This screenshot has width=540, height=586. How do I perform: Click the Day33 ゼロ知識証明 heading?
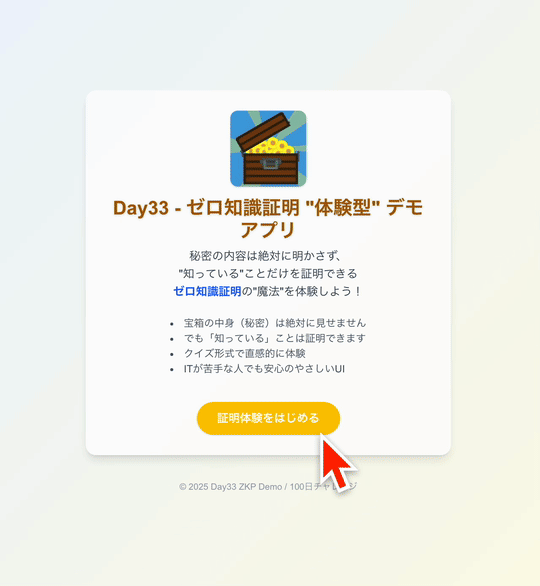tap(268, 218)
